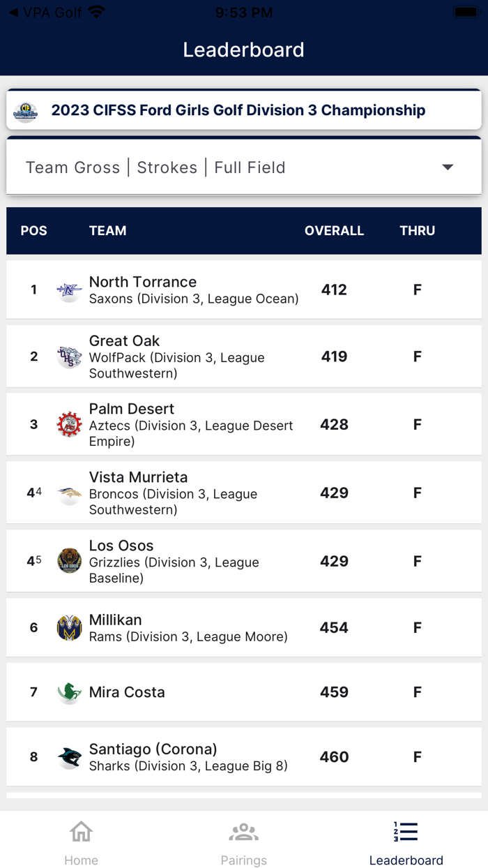Open the Team Gross Strokes Full Field dropdown
This screenshot has width=488, height=868.
(x=209, y=167)
